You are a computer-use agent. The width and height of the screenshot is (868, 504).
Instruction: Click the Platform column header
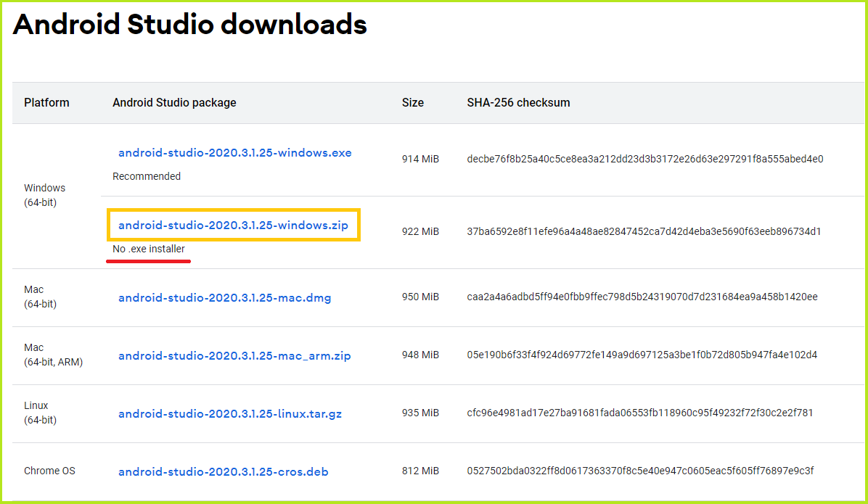point(46,102)
